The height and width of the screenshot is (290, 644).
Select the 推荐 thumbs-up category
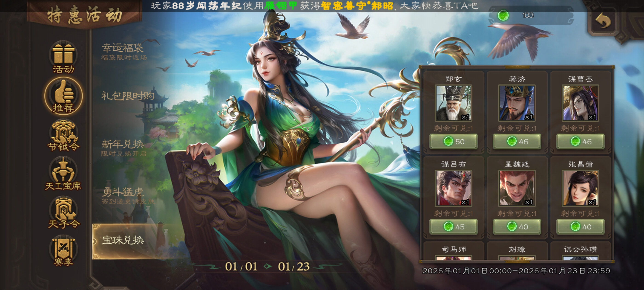pyautogui.click(x=63, y=96)
